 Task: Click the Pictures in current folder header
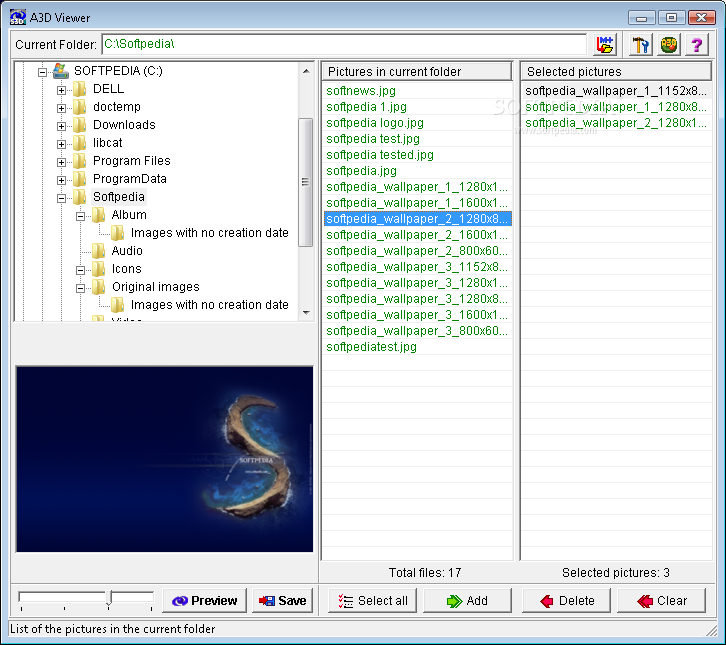click(x=417, y=71)
